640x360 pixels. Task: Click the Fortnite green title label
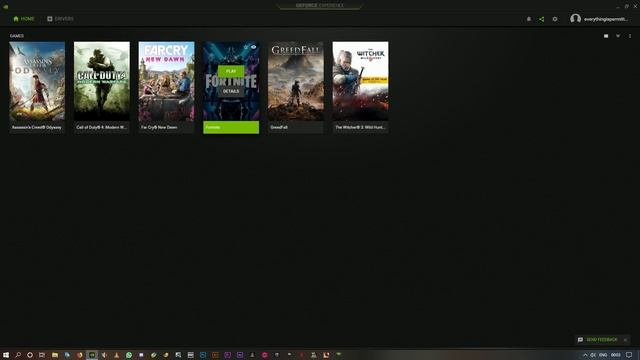point(231,127)
